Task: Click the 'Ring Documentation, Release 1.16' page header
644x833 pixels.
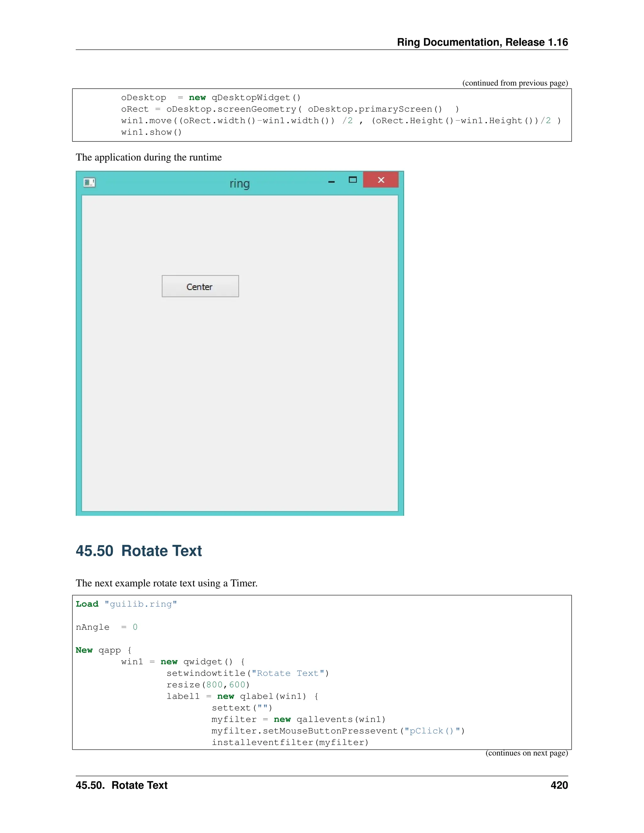Action: coord(482,42)
